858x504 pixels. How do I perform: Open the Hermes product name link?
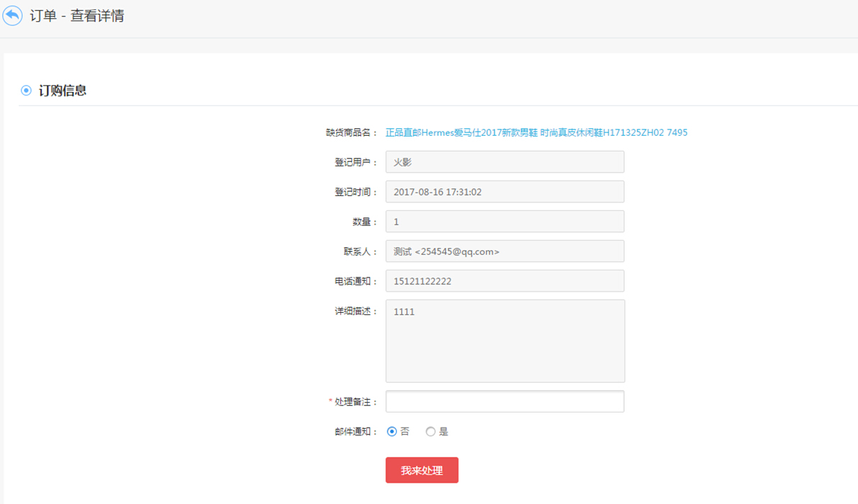[x=536, y=132]
